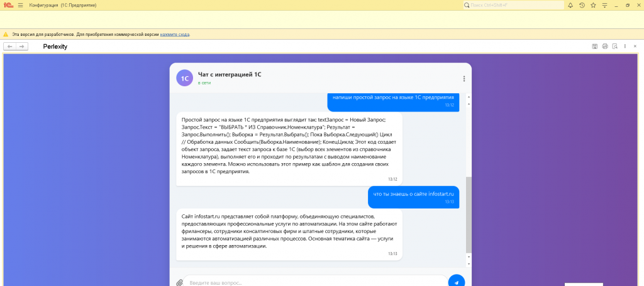
Task: Open notifications bell icon
Action: click(x=570, y=5)
